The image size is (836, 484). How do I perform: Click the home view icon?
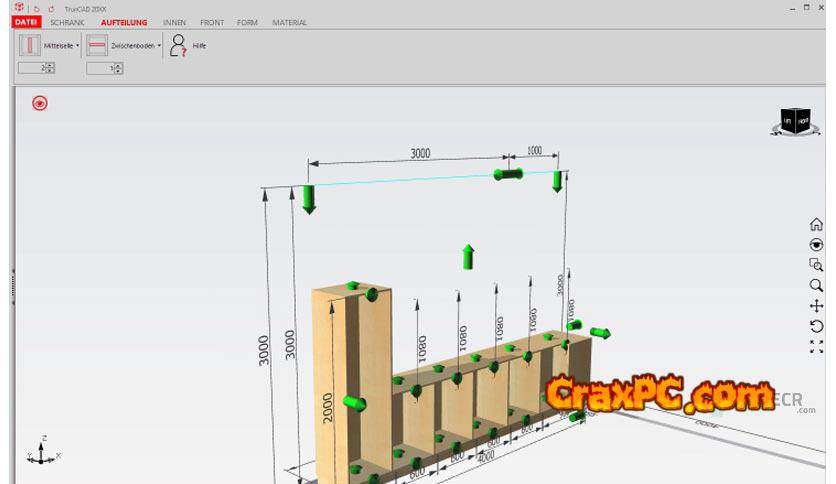point(816,225)
